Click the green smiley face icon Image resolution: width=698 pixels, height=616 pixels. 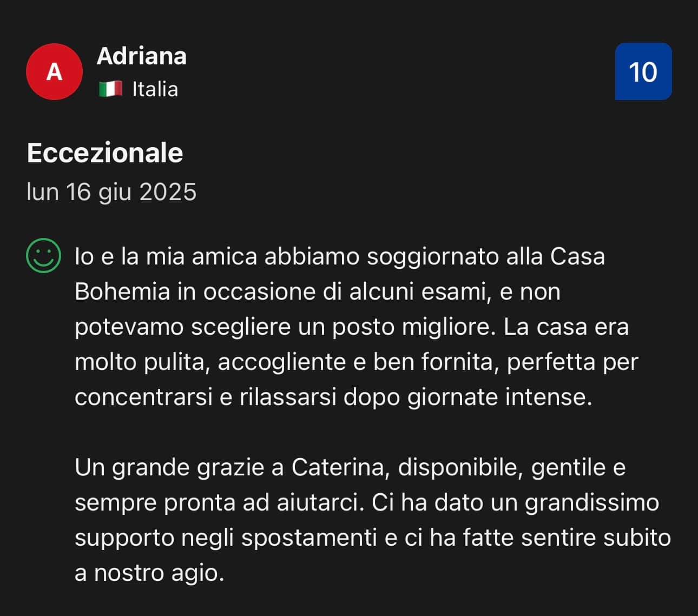click(43, 255)
